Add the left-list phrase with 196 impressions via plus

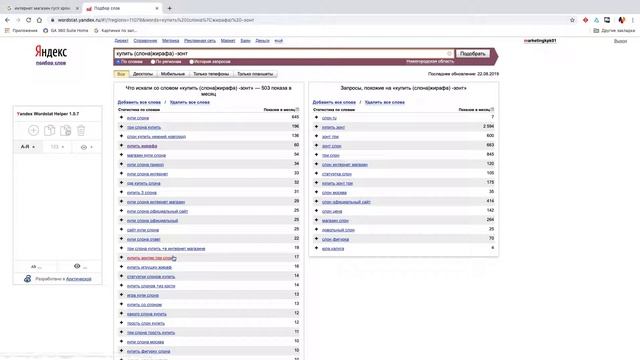click(x=121, y=127)
